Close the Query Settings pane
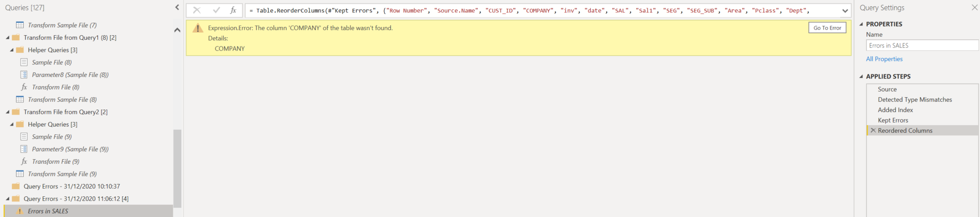The width and height of the screenshot is (980, 217). [974, 8]
